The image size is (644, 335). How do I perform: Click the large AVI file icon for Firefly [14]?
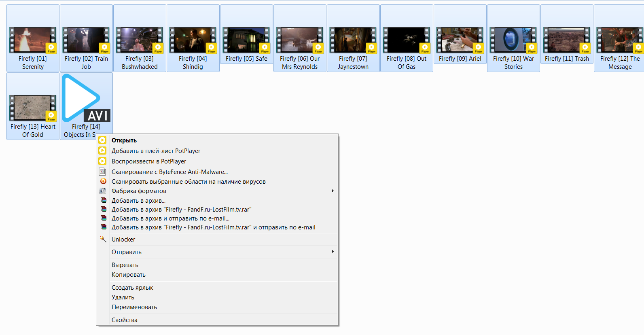coord(86,98)
